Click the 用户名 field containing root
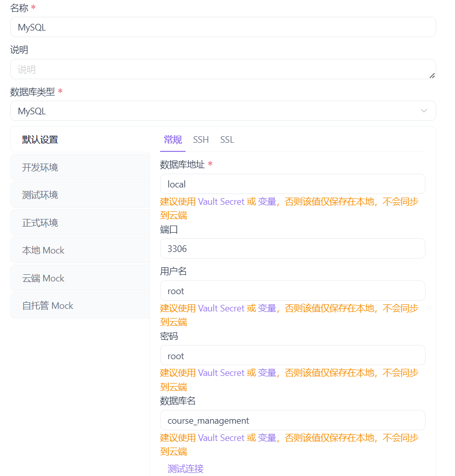Screen dimensions: 455x476 (x=292, y=291)
